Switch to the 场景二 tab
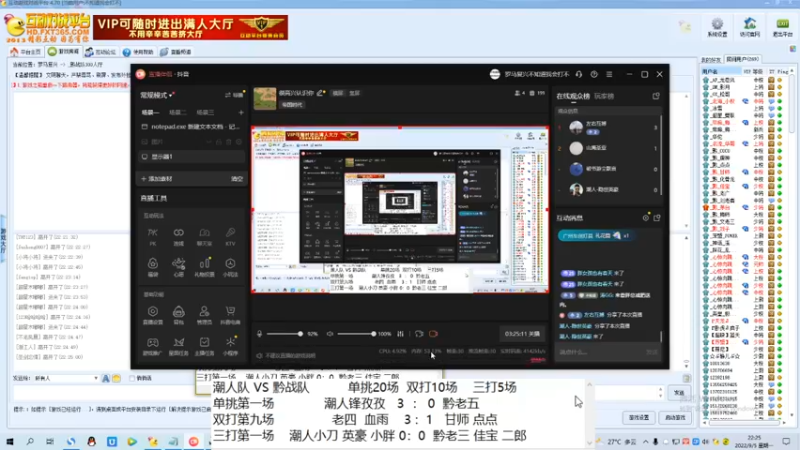This screenshot has width=800, height=450. pyautogui.click(x=178, y=112)
